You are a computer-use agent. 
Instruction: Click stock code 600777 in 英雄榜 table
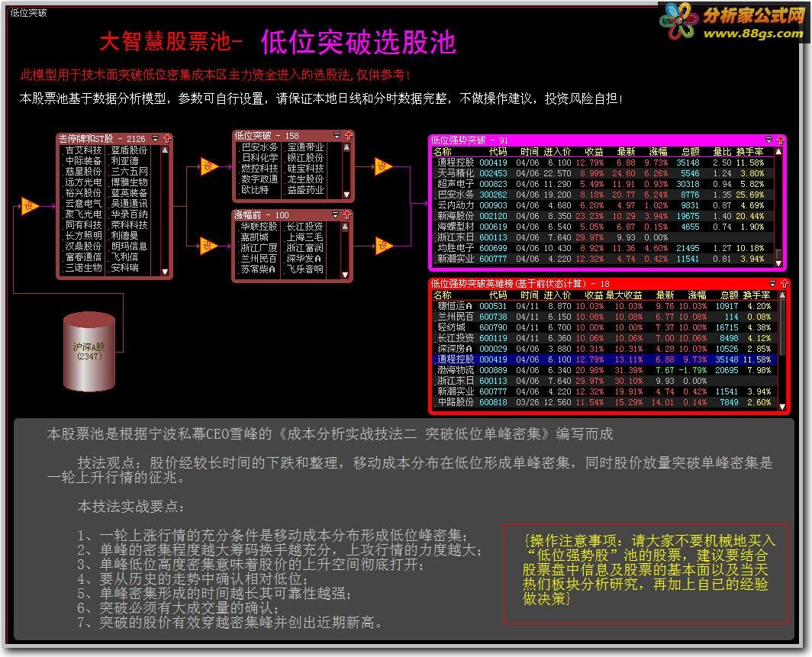click(493, 392)
